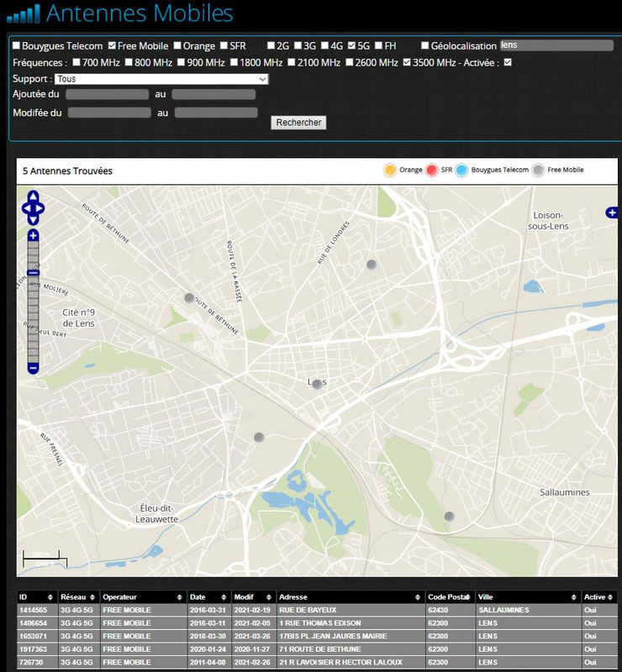Select the row with ID 1414565
Viewport: 622px width, 672px height.
317,610
